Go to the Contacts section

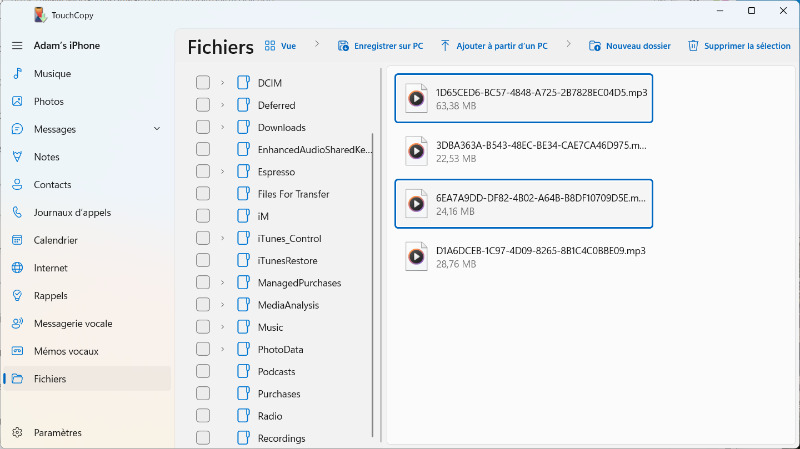[x=52, y=185]
